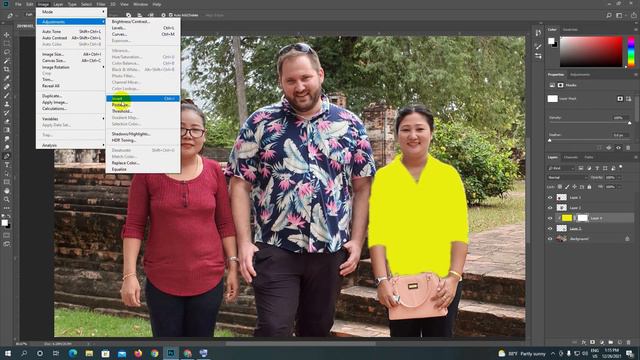
Task: Select the Gradient tool
Action: (7, 130)
